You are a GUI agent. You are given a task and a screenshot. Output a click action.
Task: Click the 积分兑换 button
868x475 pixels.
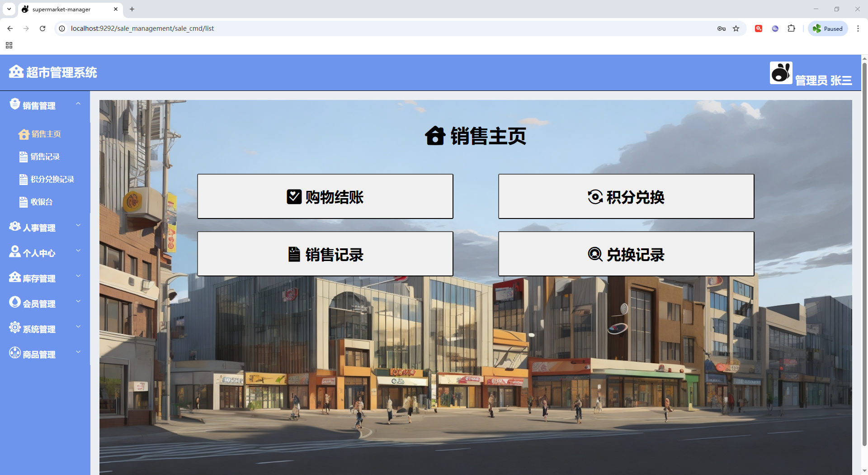[626, 197]
